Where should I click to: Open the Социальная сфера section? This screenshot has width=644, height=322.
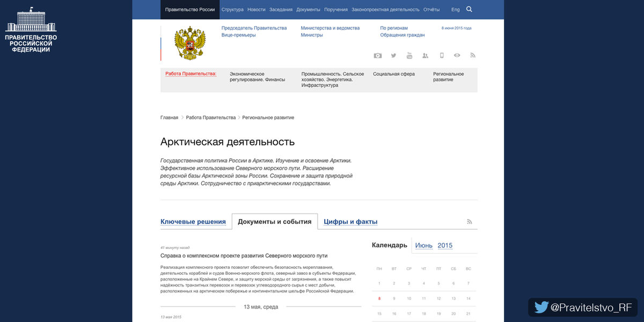(x=394, y=74)
